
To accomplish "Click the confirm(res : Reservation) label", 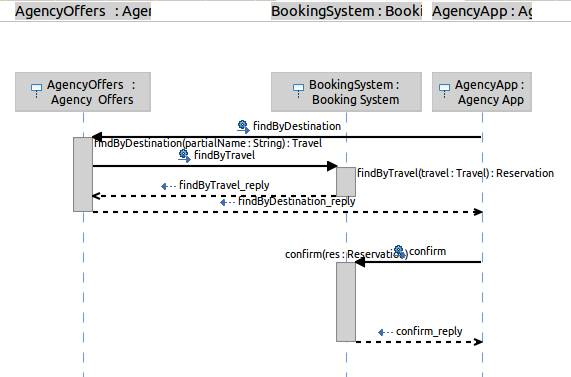I will click(x=347, y=254).
